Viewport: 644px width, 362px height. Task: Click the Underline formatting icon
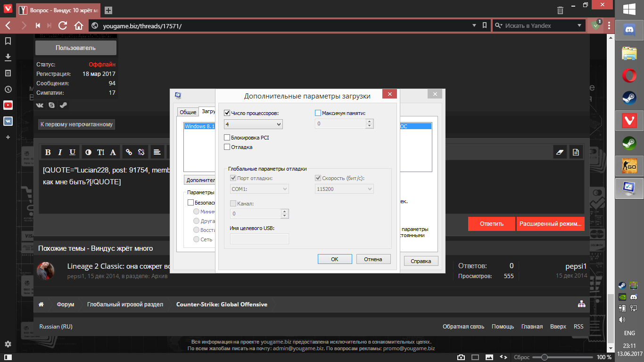click(72, 152)
